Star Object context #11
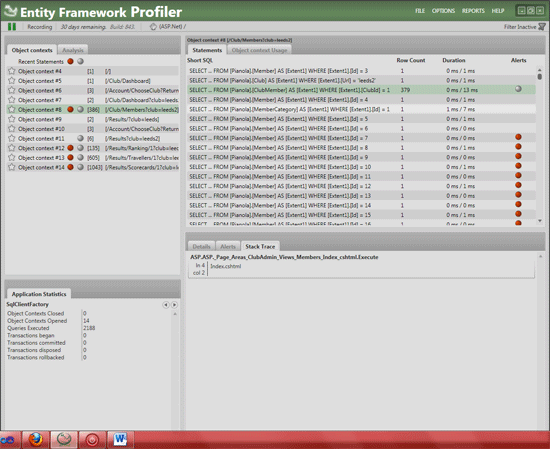550x449 pixels. pyautogui.click(x=12, y=139)
